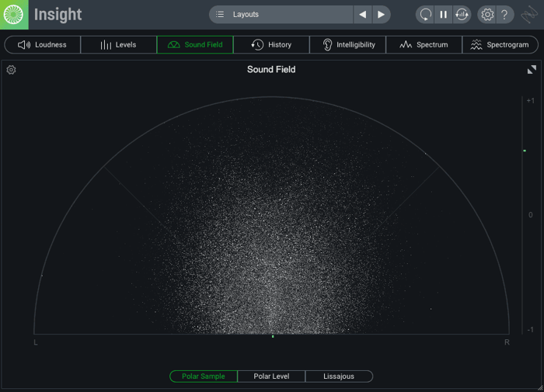This screenshot has height=392, width=544.
Task: Switch to the Spectrum tab
Action: click(x=424, y=45)
